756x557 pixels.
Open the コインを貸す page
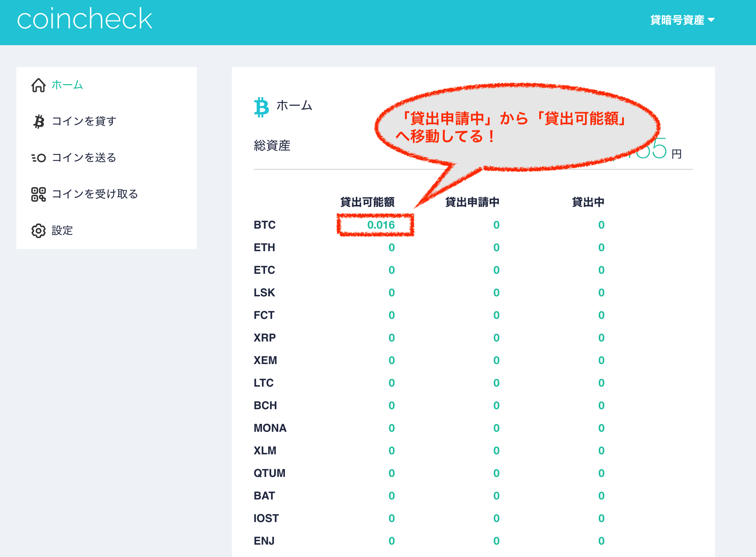(83, 121)
